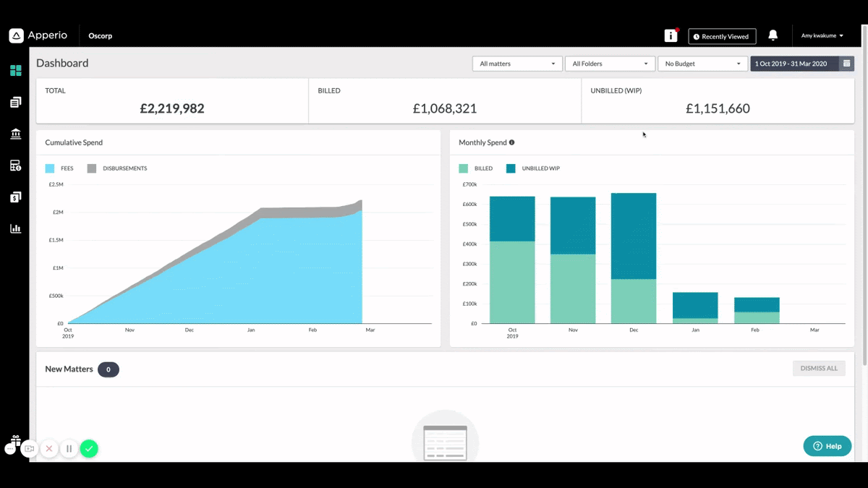The width and height of the screenshot is (868, 488).
Task: Toggle the UNBILLED WIP legend series
Action: click(x=533, y=168)
